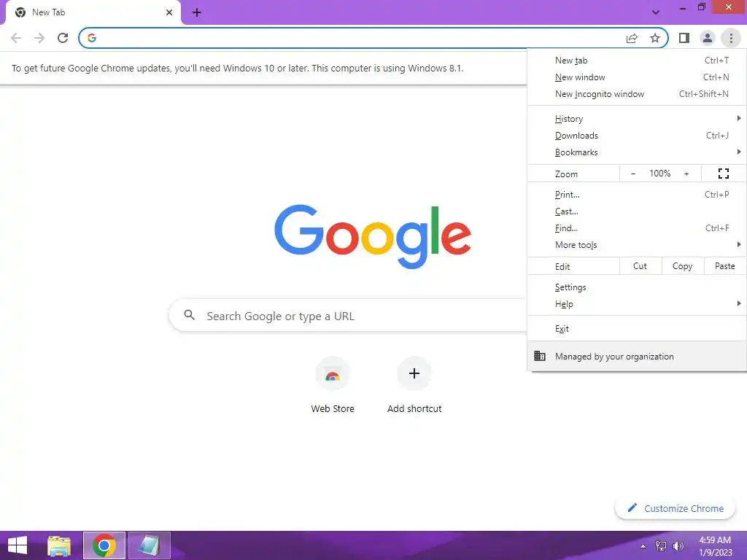Open the notepad app in the taskbar
Viewport: 747px width, 560px height.
point(149,545)
